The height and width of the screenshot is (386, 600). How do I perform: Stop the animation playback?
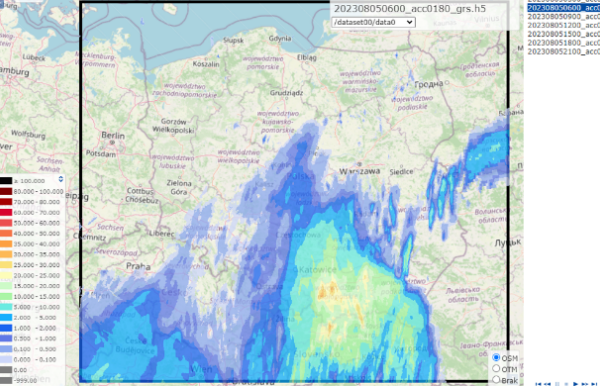pos(566,384)
